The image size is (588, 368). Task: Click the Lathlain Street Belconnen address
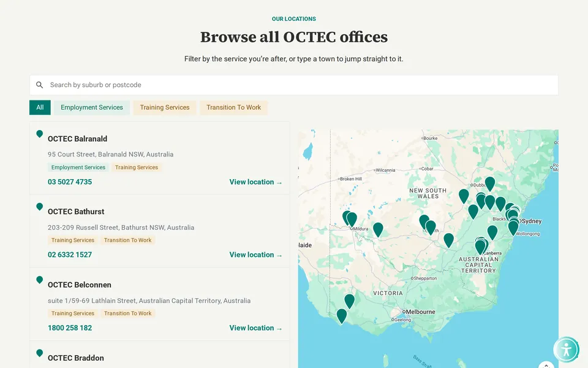[149, 301]
